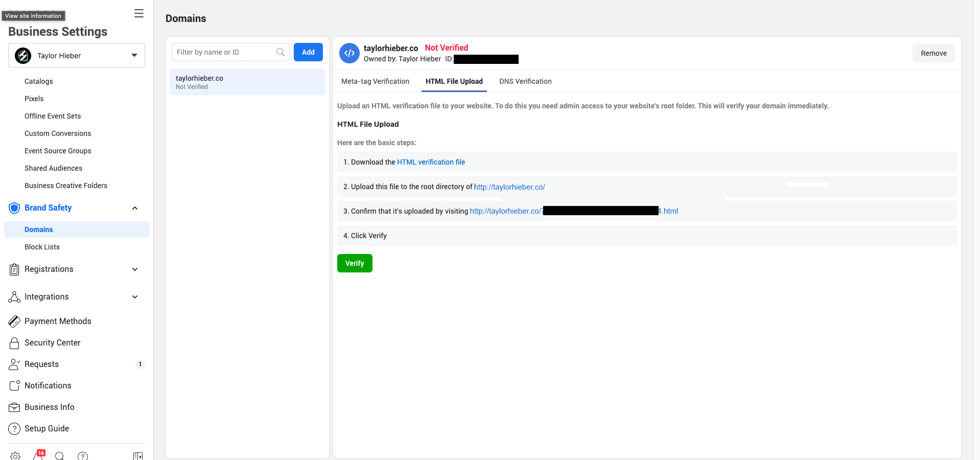Click the Integrations nodes icon
980x460 pixels.
14,297
